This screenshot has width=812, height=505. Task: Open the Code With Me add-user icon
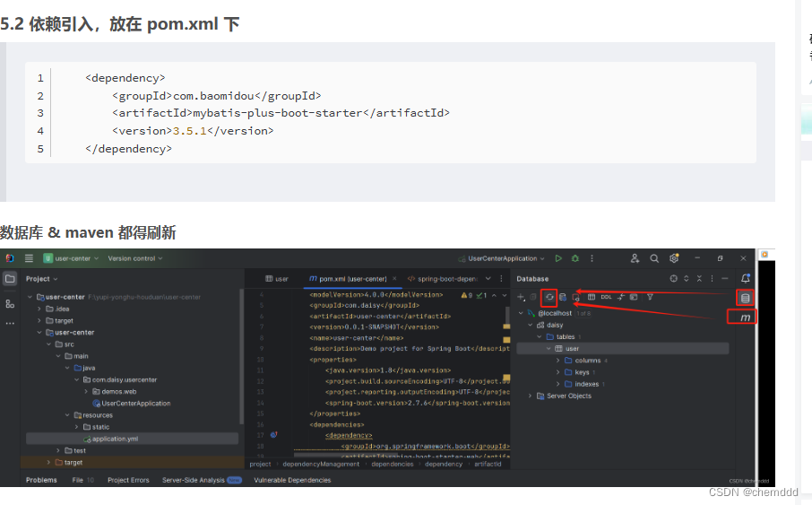tap(635, 258)
